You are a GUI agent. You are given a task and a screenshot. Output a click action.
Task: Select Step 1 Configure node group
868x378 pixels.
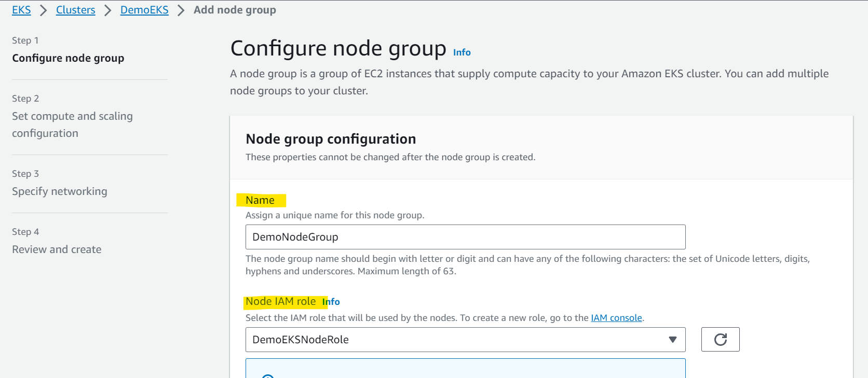68,58
